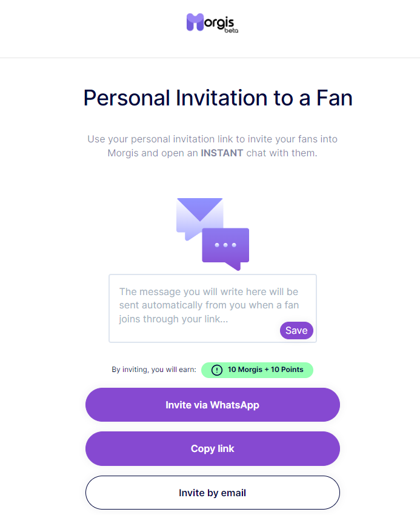Click the word Morgis in the description text

click(x=123, y=153)
